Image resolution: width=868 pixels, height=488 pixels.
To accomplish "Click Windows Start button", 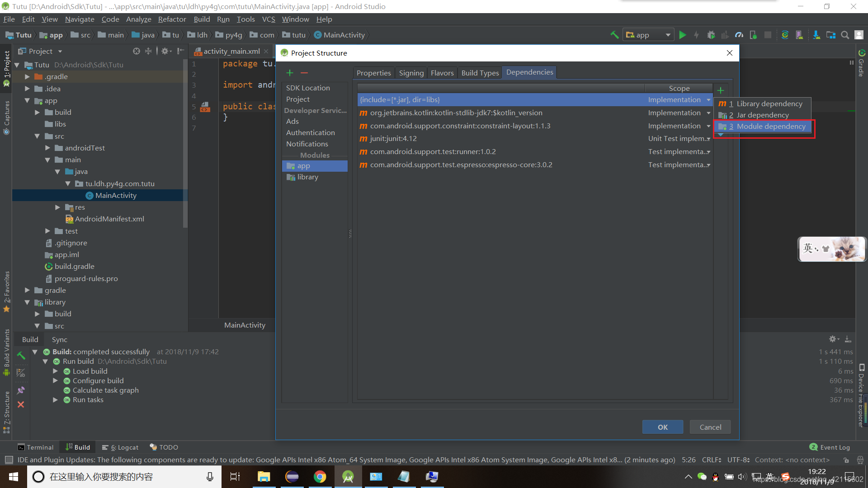I will (x=14, y=477).
